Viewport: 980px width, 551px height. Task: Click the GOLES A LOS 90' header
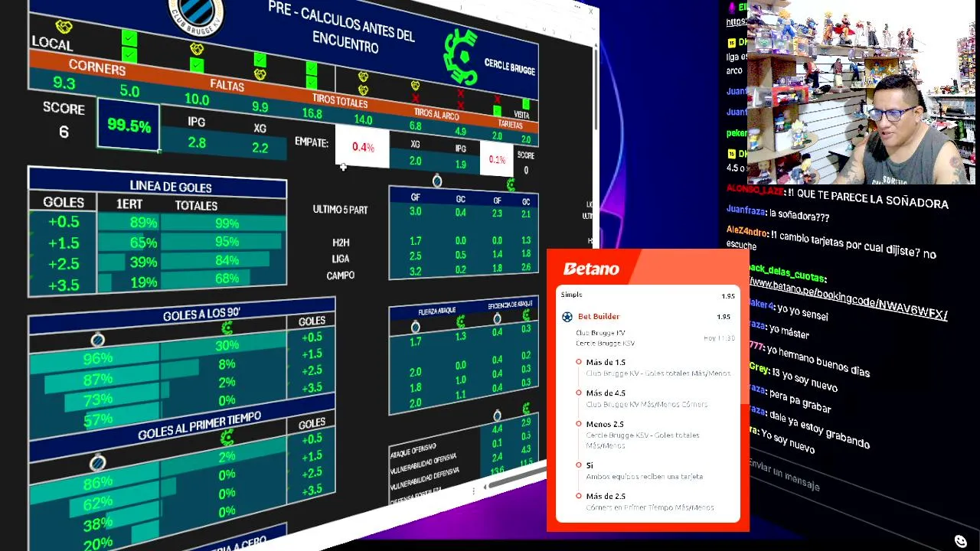tap(201, 315)
